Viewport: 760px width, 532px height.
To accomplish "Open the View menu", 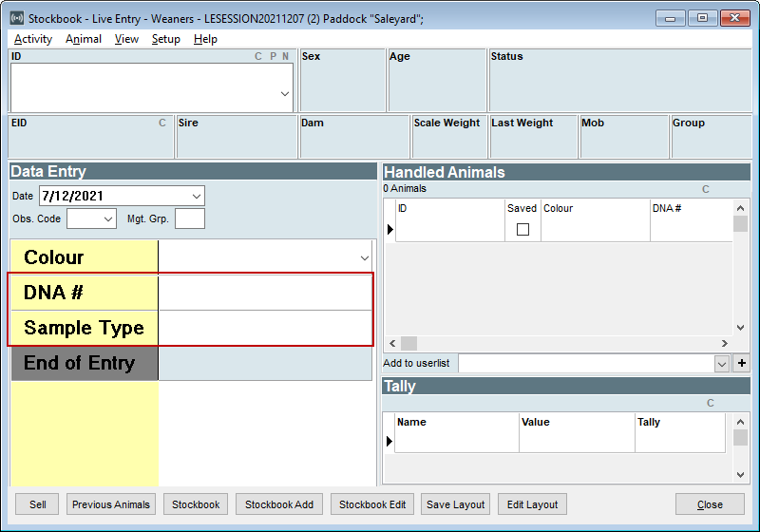I will coord(126,39).
